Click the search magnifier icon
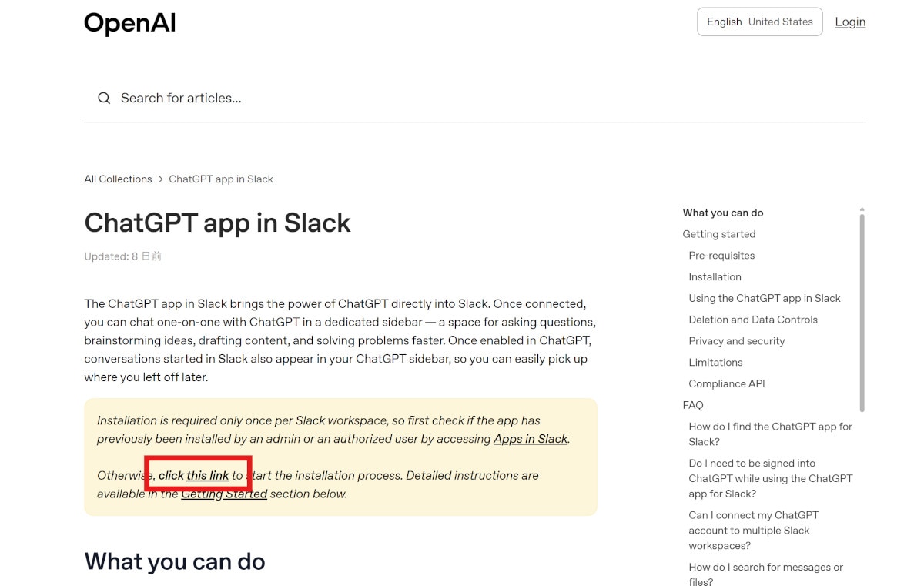 point(104,98)
